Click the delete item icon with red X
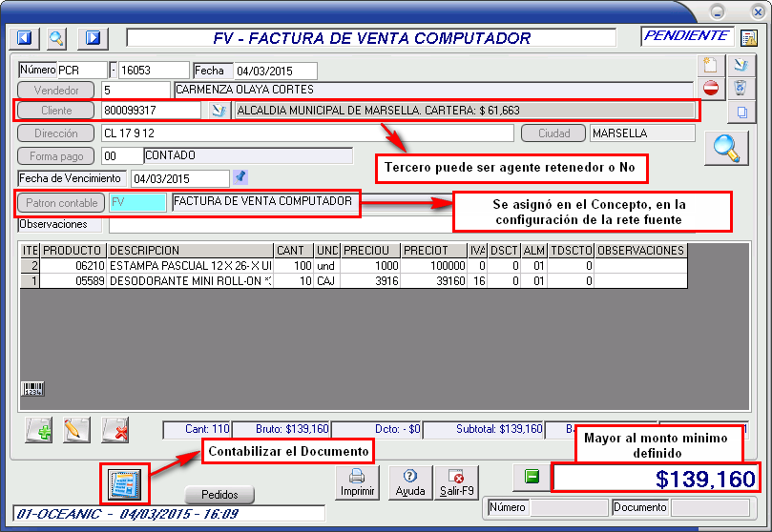 (115, 430)
